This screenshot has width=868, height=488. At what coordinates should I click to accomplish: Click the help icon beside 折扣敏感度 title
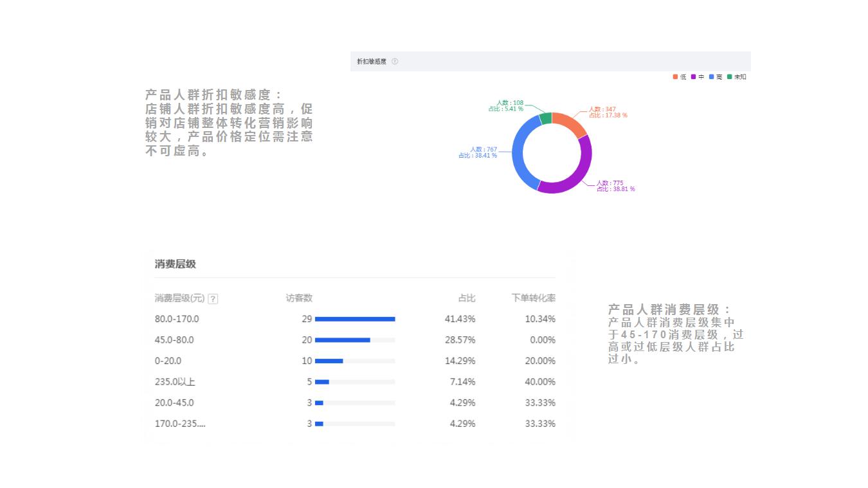pyautogui.click(x=395, y=62)
